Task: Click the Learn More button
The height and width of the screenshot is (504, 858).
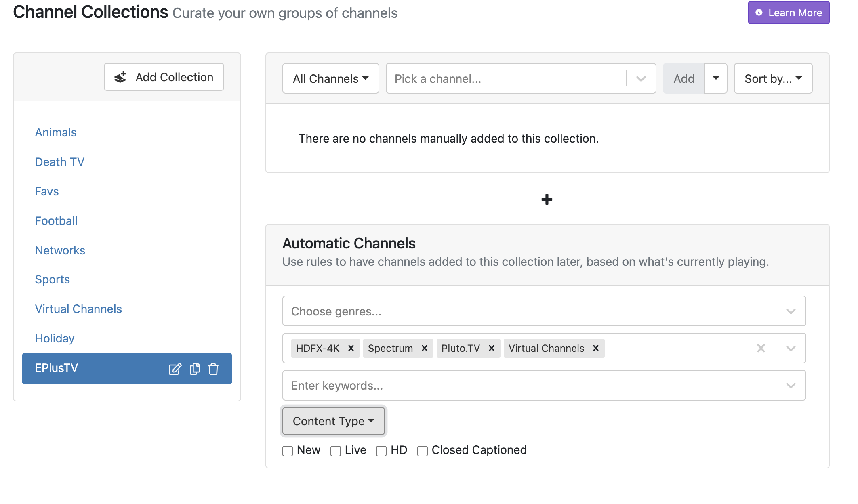Action: 789,13
